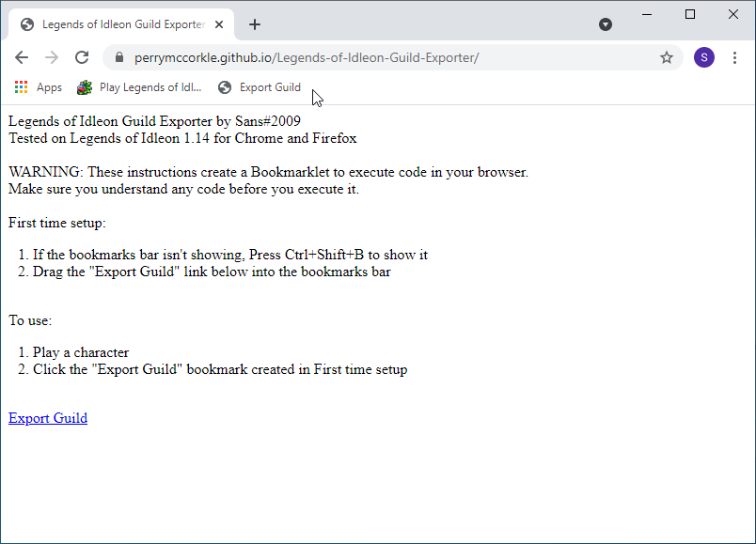Click the forward navigation arrow
Viewport: 756px width, 544px height.
[52, 58]
